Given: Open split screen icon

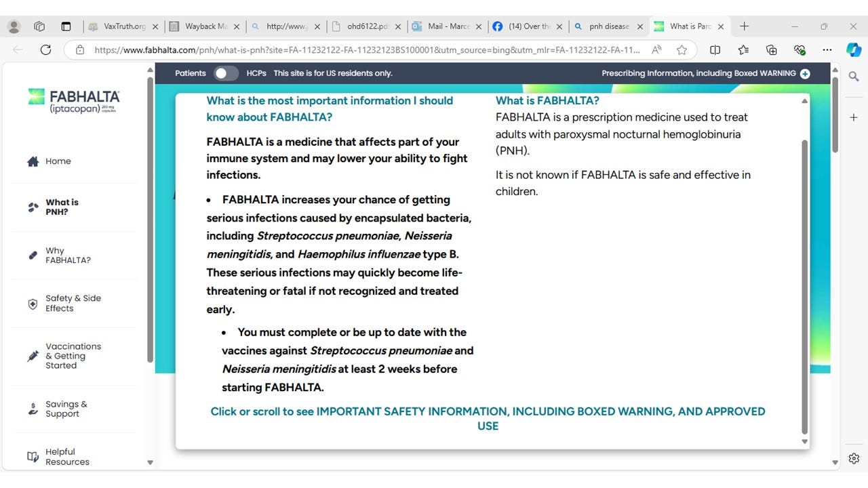Looking at the screenshot, I should click(x=715, y=49).
